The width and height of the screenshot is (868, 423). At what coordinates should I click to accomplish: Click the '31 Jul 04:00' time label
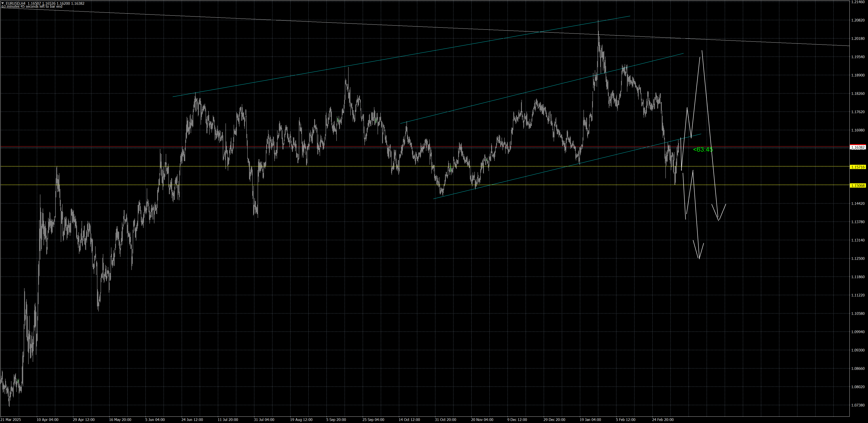click(264, 420)
